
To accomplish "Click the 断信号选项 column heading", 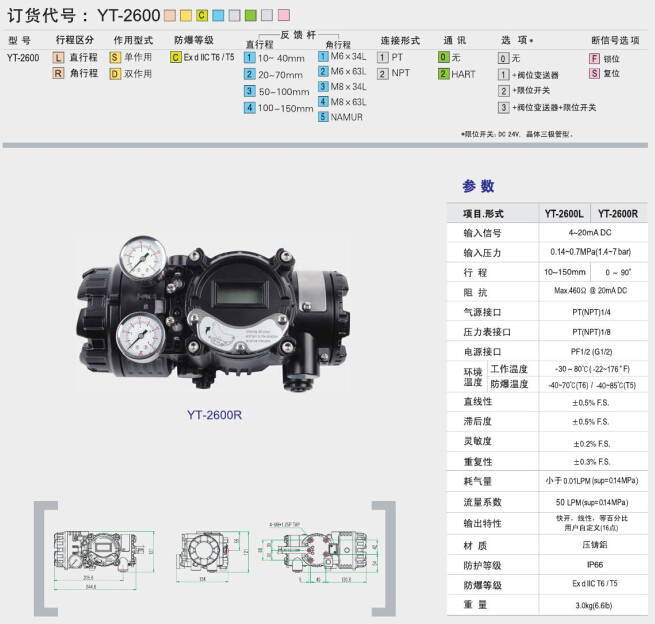I will 615,40.
